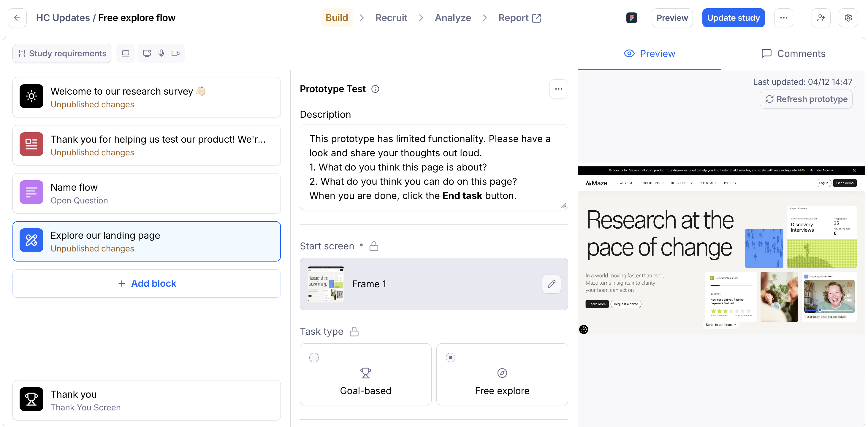Click the blue prototype test block icon
The image size is (868, 427).
coord(31,240)
